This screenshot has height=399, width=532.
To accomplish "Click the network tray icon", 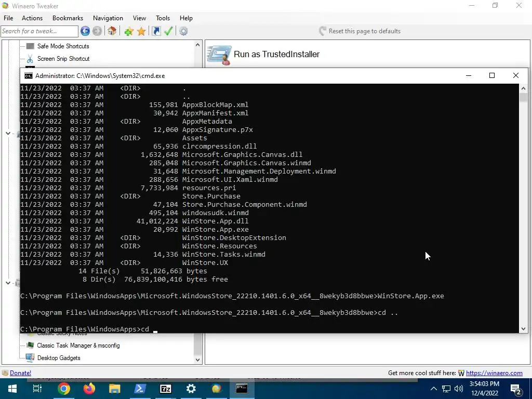I will tap(446, 389).
